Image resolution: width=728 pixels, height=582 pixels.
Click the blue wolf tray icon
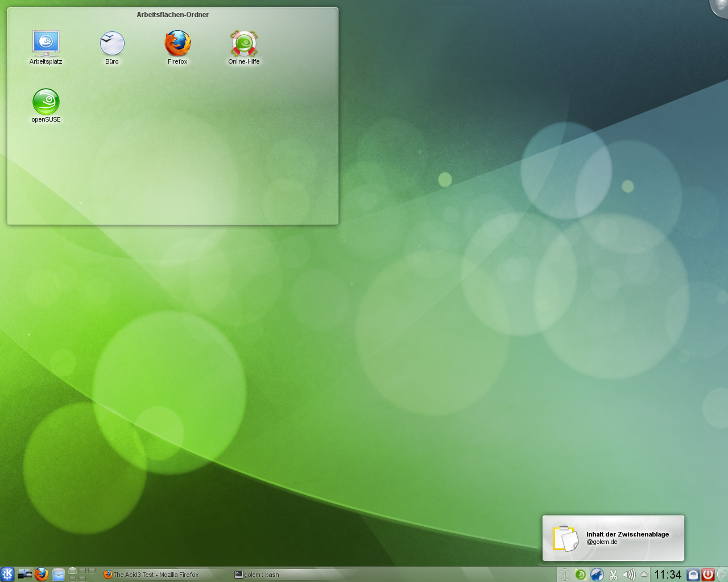coord(597,575)
